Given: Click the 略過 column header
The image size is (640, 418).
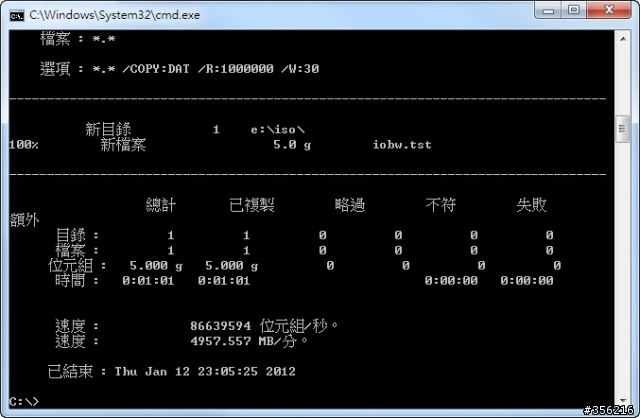Looking at the screenshot, I should tap(350, 205).
